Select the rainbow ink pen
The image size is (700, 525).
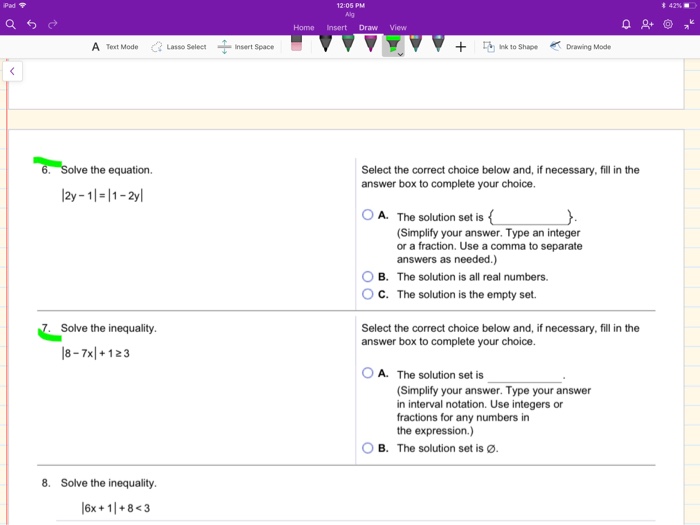[x=416, y=44]
